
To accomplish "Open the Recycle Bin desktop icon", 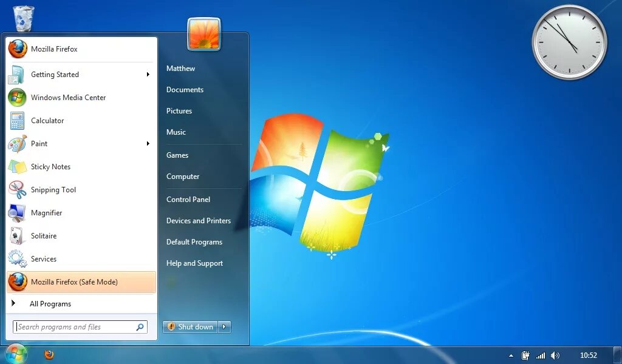I will tap(24, 19).
